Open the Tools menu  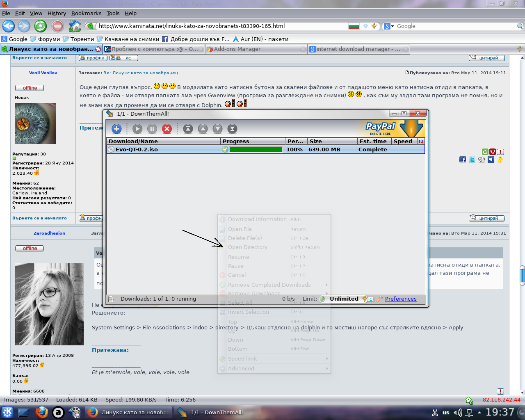pyautogui.click(x=113, y=13)
